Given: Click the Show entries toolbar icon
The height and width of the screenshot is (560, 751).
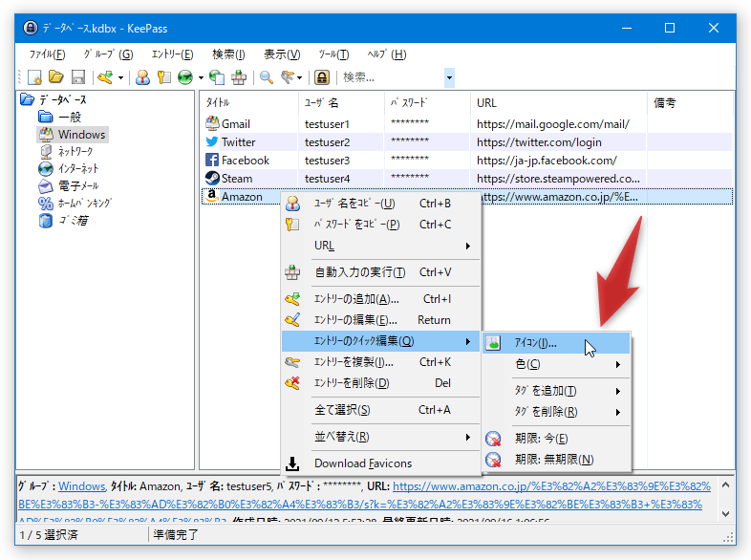Looking at the screenshot, I should coord(288,77).
